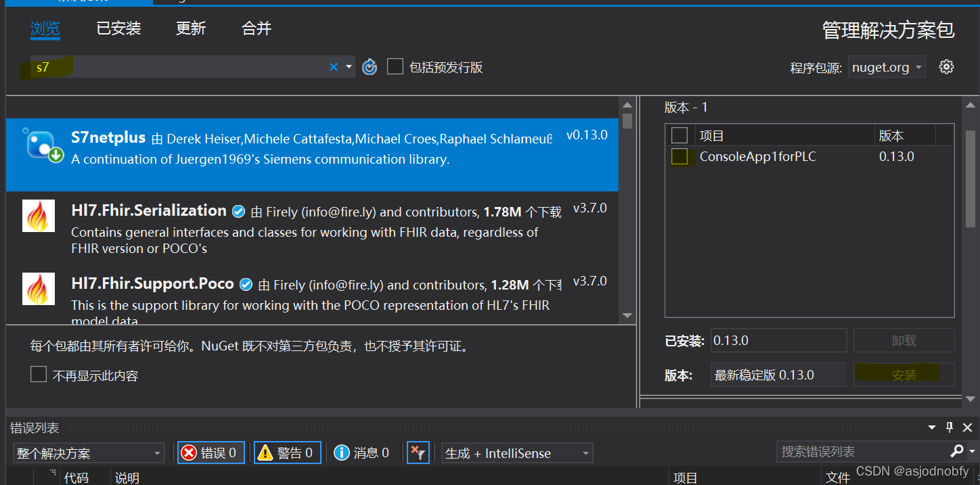Click the installed version 0.13.0 field
This screenshot has width=980, height=485.
tap(778, 340)
